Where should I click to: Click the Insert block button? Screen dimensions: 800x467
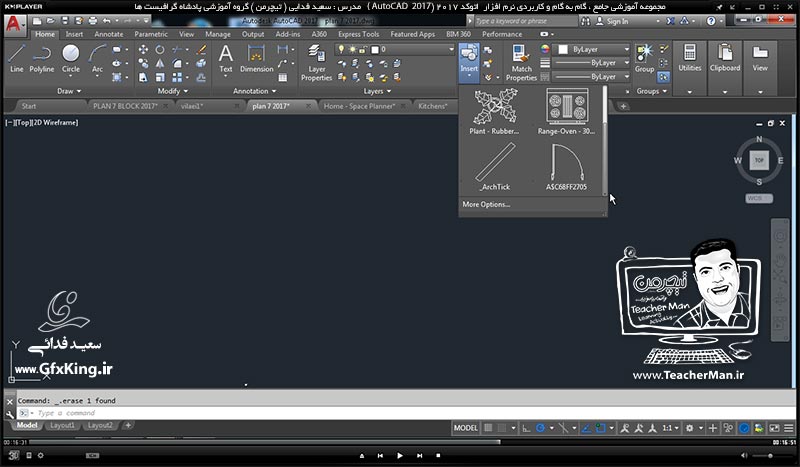coord(469,63)
